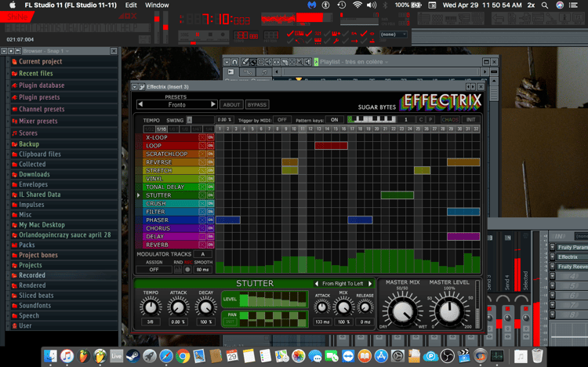Click the playback speaker tool in Playlist toolbar
588x367 pixels.
pyautogui.click(x=308, y=62)
